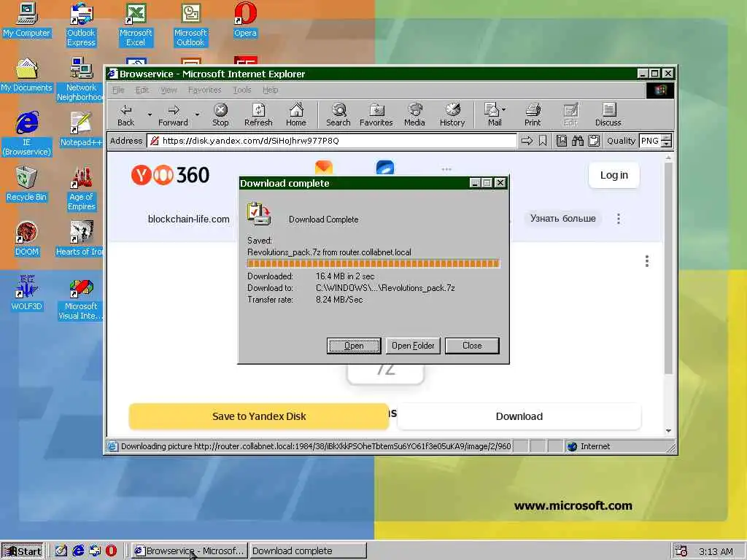This screenshot has height=560, width=747.
Task: Open the three-dot menu next to Узнать больше
Action: pyautogui.click(x=619, y=219)
